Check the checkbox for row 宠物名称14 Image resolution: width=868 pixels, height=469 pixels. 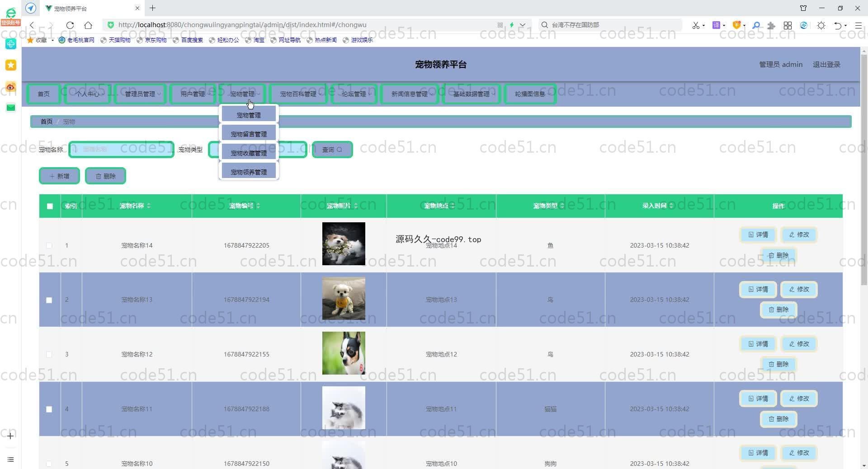coord(49,245)
